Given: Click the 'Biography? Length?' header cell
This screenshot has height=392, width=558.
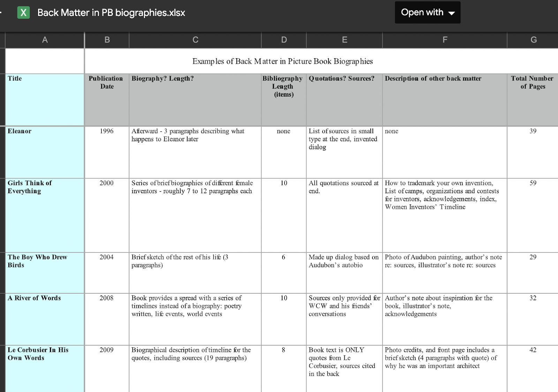Looking at the screenshot, I should (195, 100).
